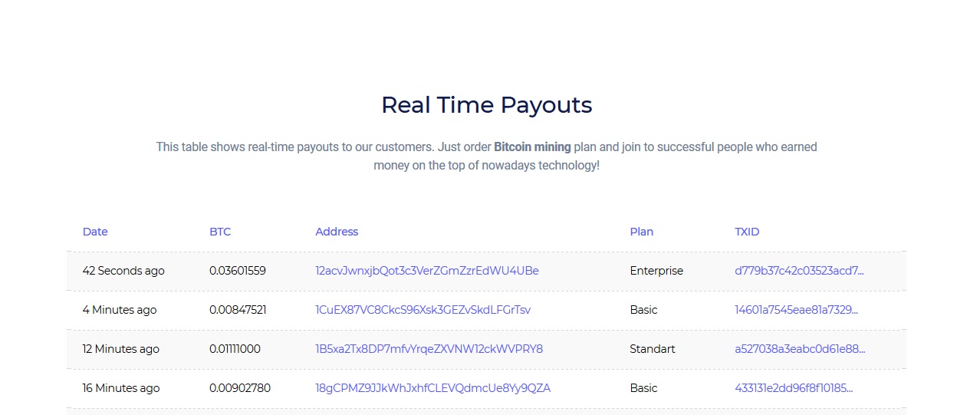Click the TXID column header
The height and width of the screenshot is (415, 980).
point(747,232)
